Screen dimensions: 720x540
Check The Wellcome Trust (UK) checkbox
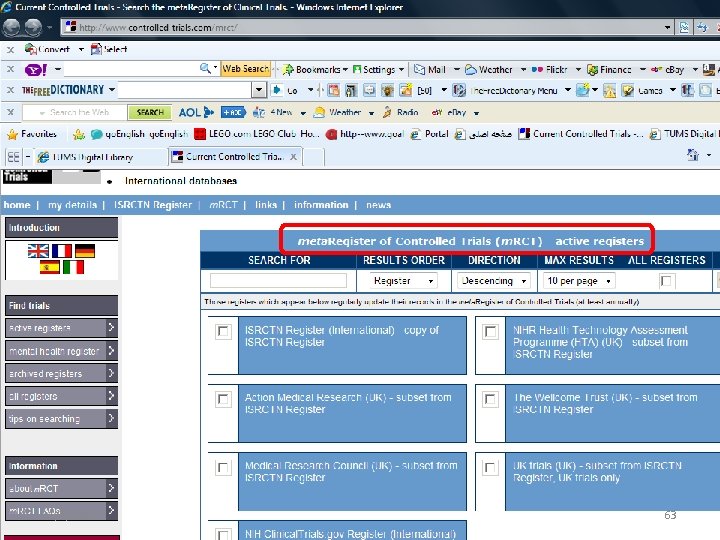(x=490, y=399)
